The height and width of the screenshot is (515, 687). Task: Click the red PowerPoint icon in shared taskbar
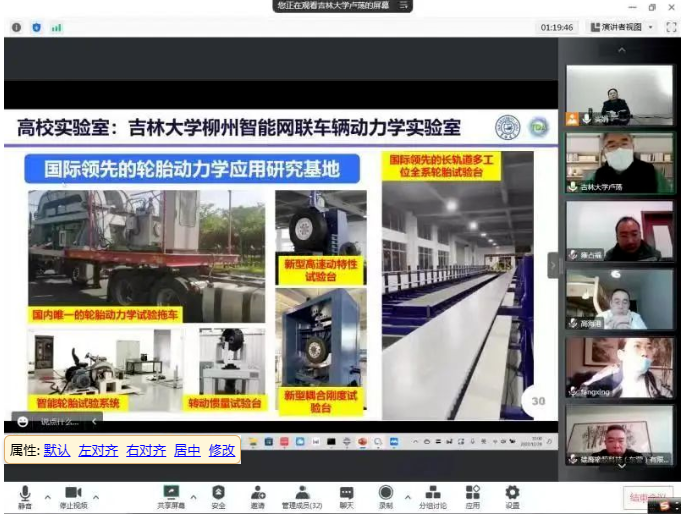362,442
